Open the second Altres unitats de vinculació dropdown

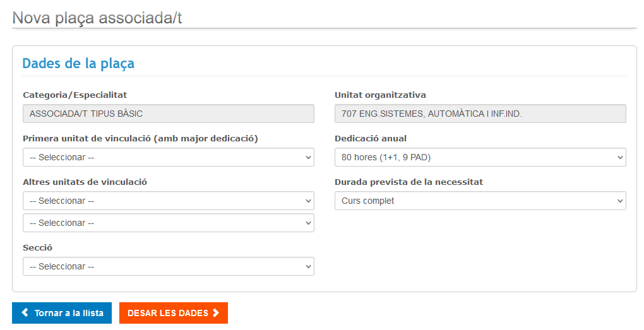coord(168,223)
